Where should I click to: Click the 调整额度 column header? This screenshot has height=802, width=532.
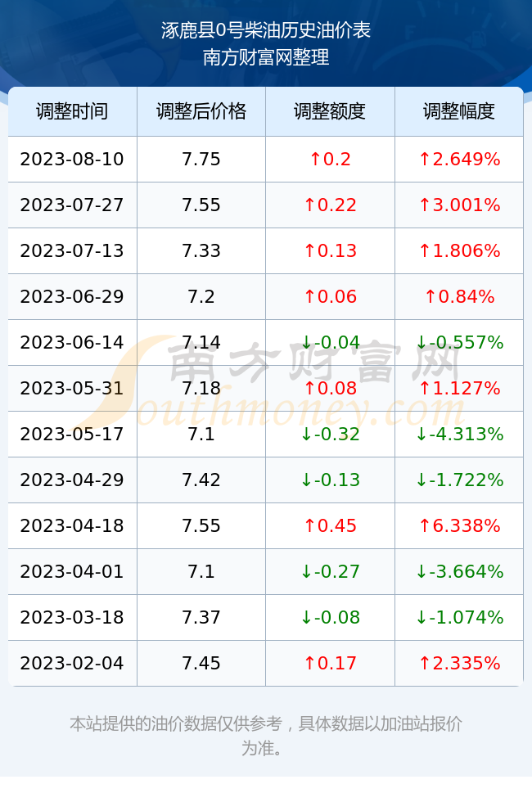point(330,111)
